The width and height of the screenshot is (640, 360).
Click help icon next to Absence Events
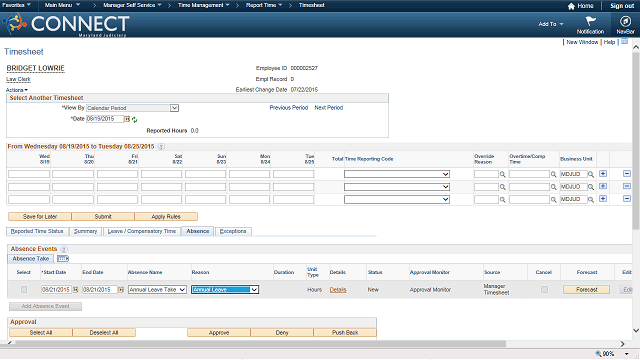(x=64, y=249)
